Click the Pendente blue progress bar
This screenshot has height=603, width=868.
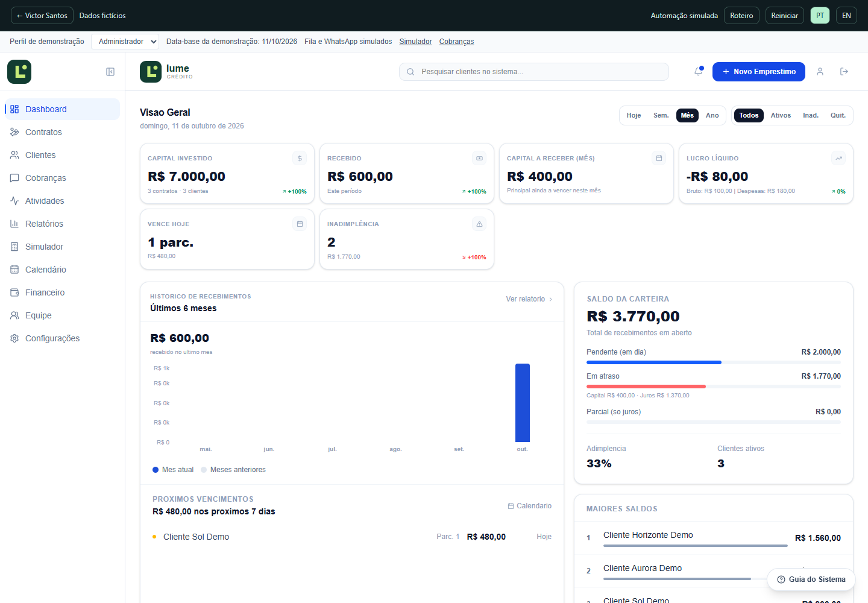(x=654, y=362)
